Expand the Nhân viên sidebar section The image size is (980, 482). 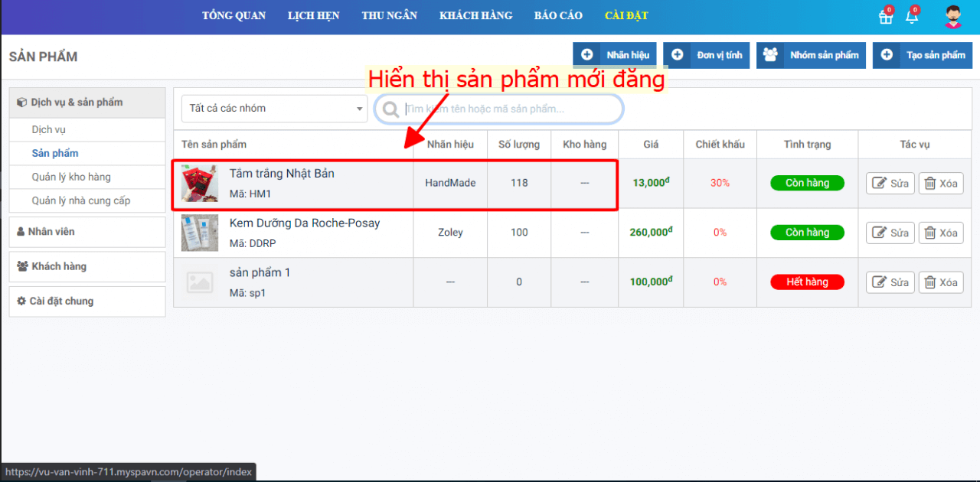[x=87, y=232]
